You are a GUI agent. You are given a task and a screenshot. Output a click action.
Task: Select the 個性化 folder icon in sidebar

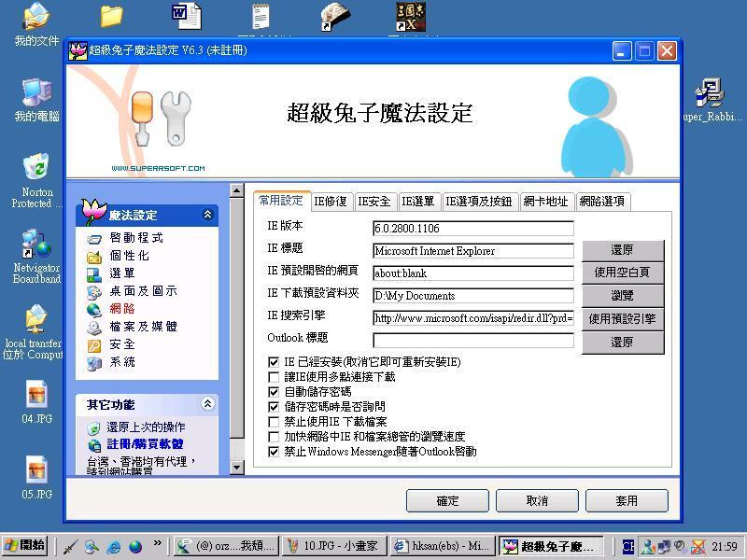(x=94, y=257)
